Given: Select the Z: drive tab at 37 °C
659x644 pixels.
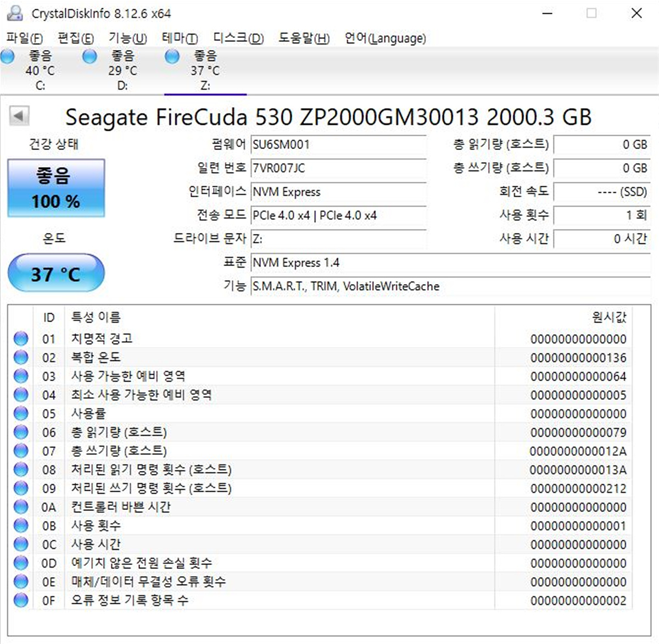Looking at the screenshot, I should pos(204,70).
